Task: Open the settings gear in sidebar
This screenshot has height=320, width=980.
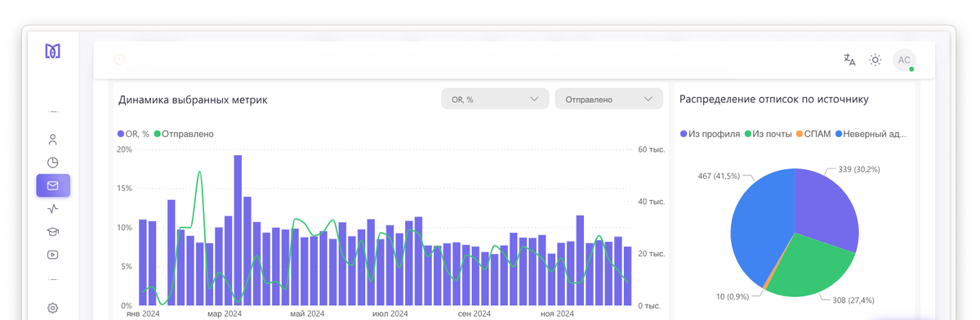Action: tap(53, 308)
